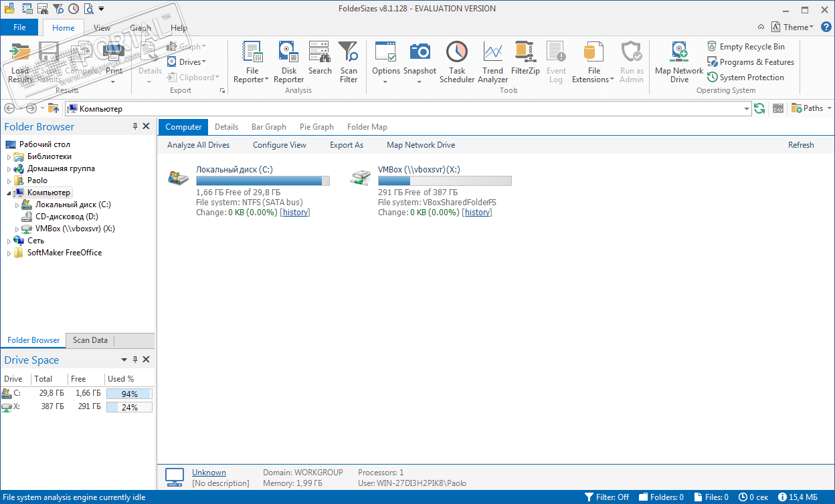This screenshot has width=835, height=504.
Task: Click the command line icon next to Paths
Action: pos(777,108)
